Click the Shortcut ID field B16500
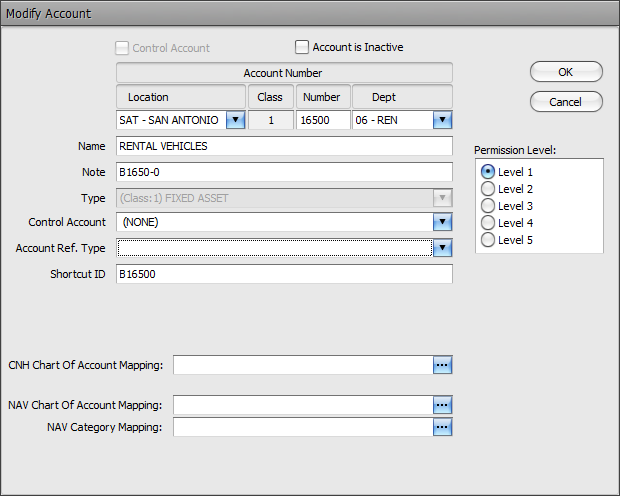 coord(284,274)
